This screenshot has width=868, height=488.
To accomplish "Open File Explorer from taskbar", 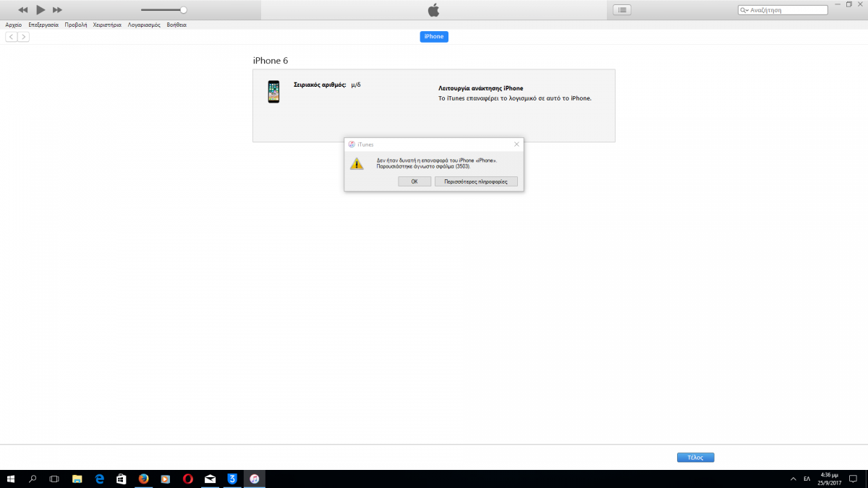I will pyautogui.click(x=77, y=479).
